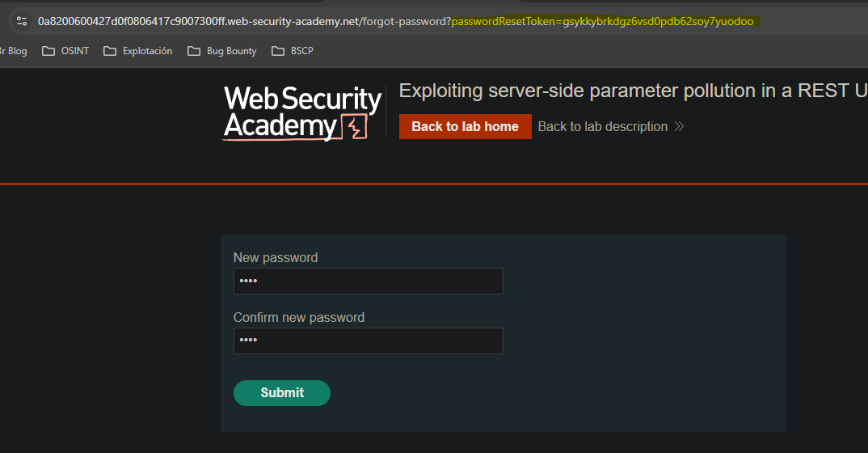Click the double chevron after lab description
This screenshot has width=868, height=453.
[x=679, y=127]
